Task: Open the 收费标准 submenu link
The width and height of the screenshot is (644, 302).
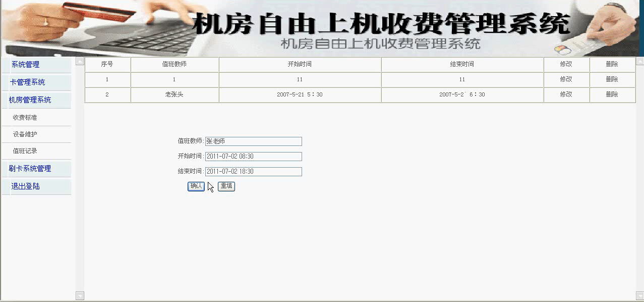Action: [x=25, y=118]
